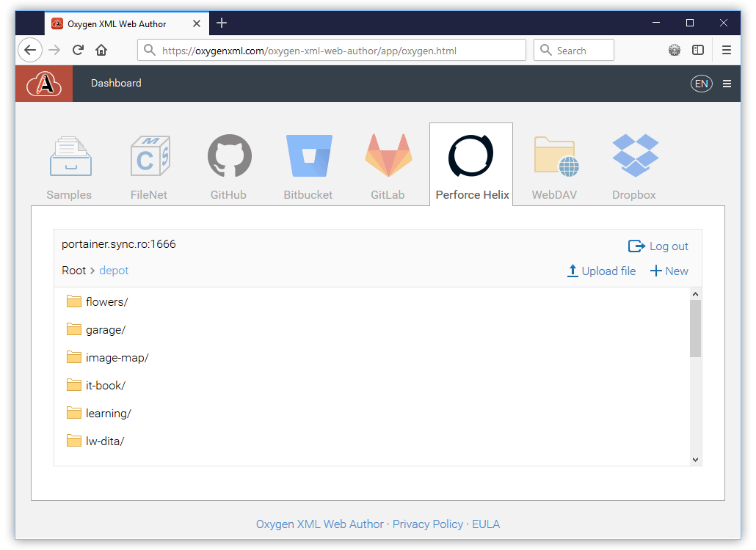The image size is (756, 550).
Task: Reload the page
Action: (78, 50)
